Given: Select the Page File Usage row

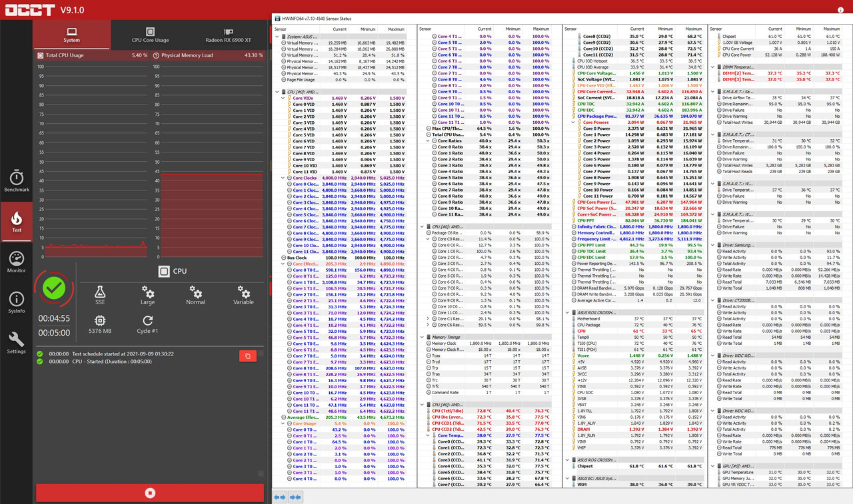Looking at the screenshot, I should coord(345,80).
